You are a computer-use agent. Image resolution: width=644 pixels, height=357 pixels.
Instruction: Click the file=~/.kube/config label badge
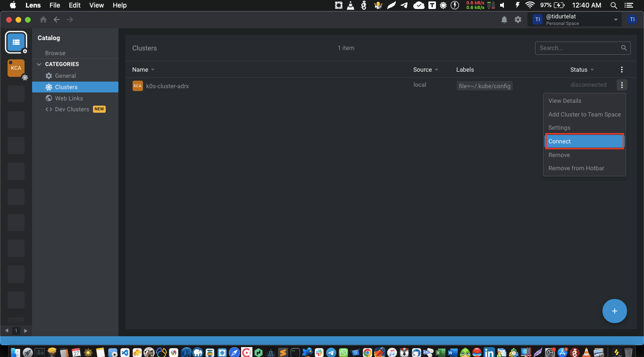(485, 86)
